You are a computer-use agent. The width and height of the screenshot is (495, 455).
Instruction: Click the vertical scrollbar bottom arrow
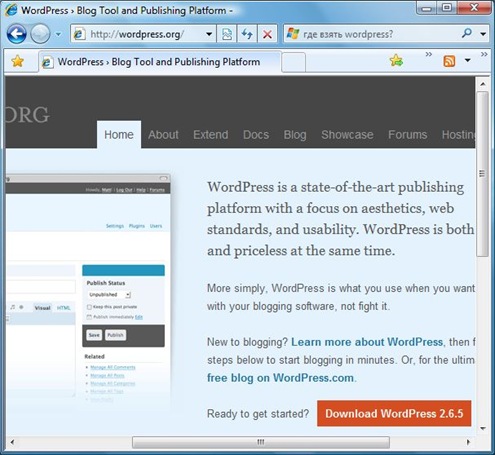click(x=483, y=428)
